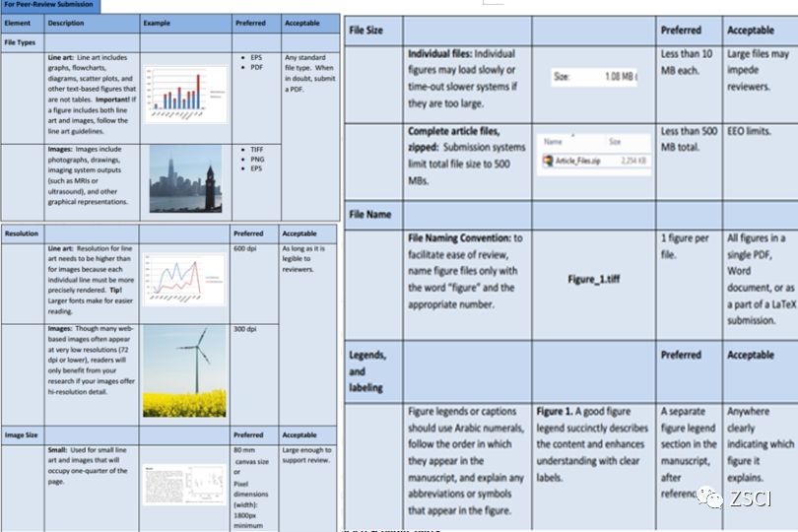The image size is (798, 532).
Task: Click the 'Preferred' header in Resolution row
Action: coord(248,233)
